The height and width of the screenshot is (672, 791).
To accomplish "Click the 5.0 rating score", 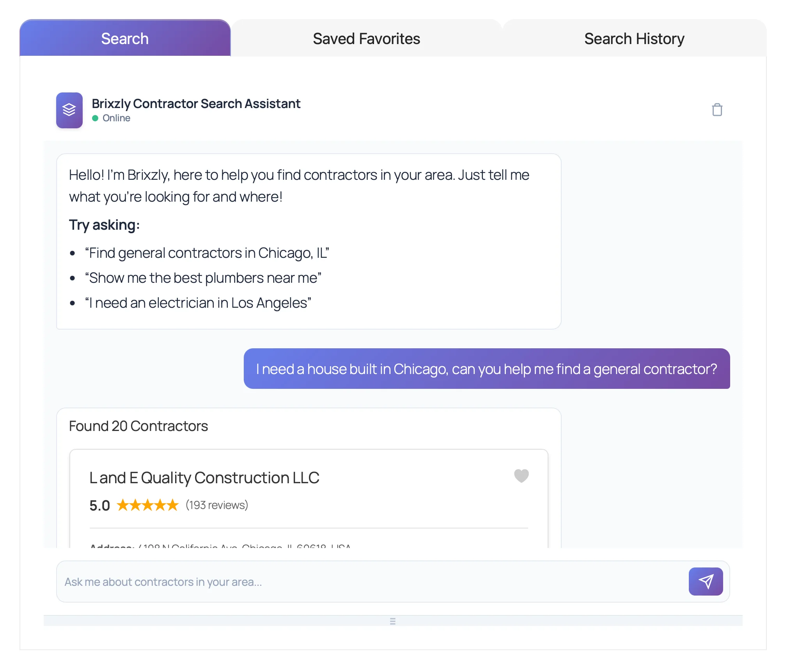I will point(99,505).
